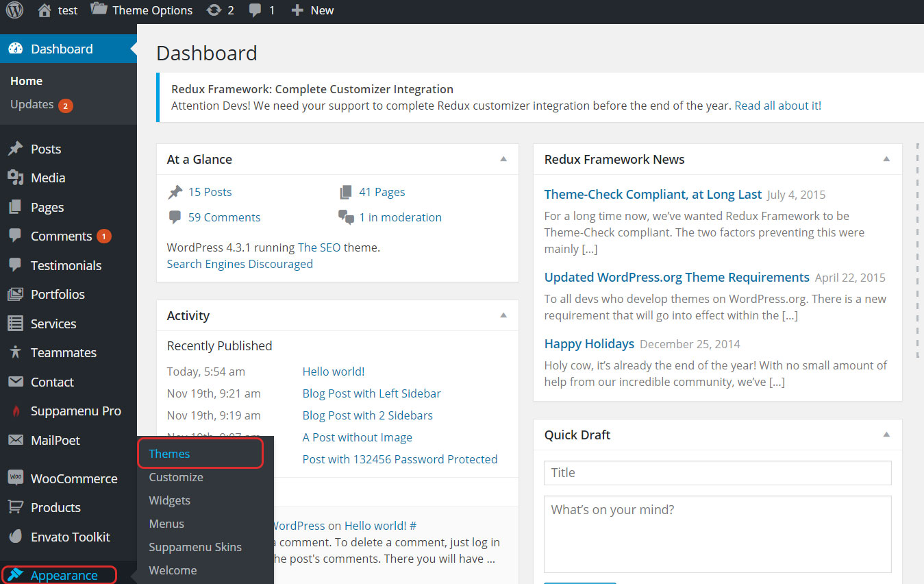Collapse the At a Glance panel
The width and height of the screenshot is (924, 584).
503,159
